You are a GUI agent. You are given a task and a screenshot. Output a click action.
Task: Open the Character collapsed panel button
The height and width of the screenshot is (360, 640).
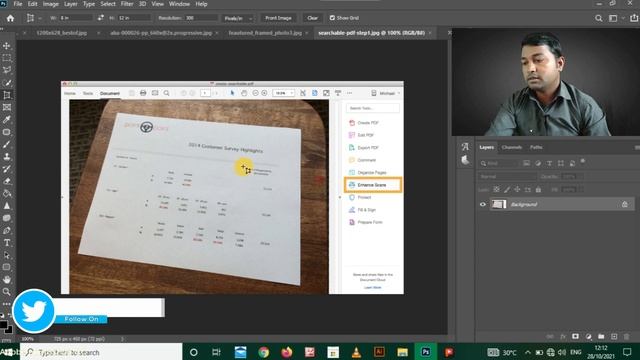(x=465, y=147)
